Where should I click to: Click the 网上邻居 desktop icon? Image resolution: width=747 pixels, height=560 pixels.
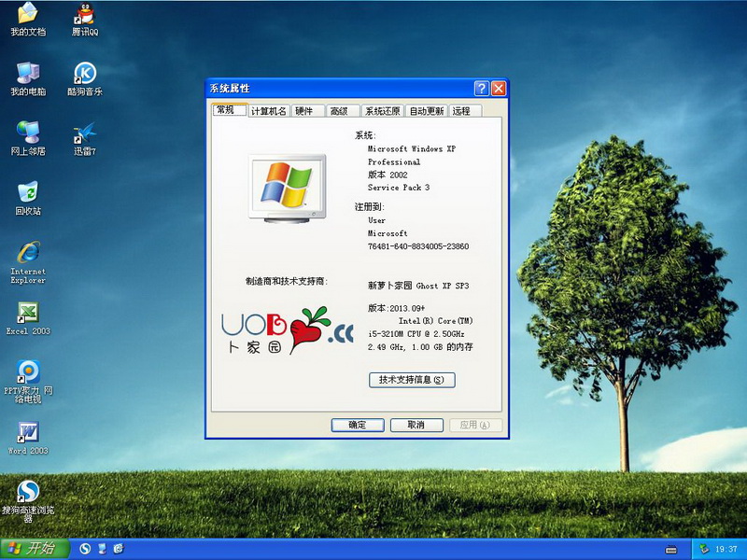(x=28, y=134)
